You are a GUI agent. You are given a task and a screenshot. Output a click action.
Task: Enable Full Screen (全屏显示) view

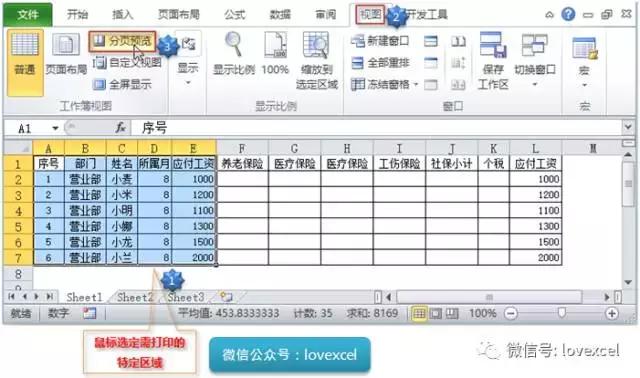pos(122,84)
